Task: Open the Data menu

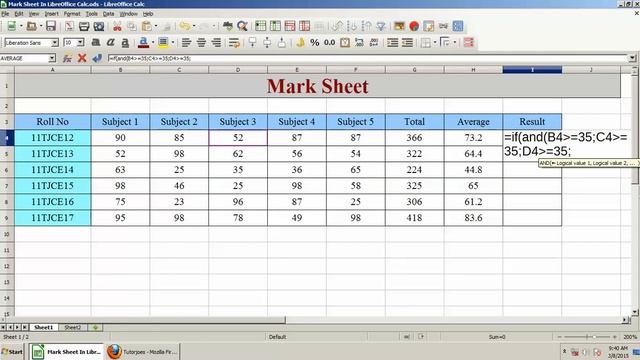Action: click(108, 13)
